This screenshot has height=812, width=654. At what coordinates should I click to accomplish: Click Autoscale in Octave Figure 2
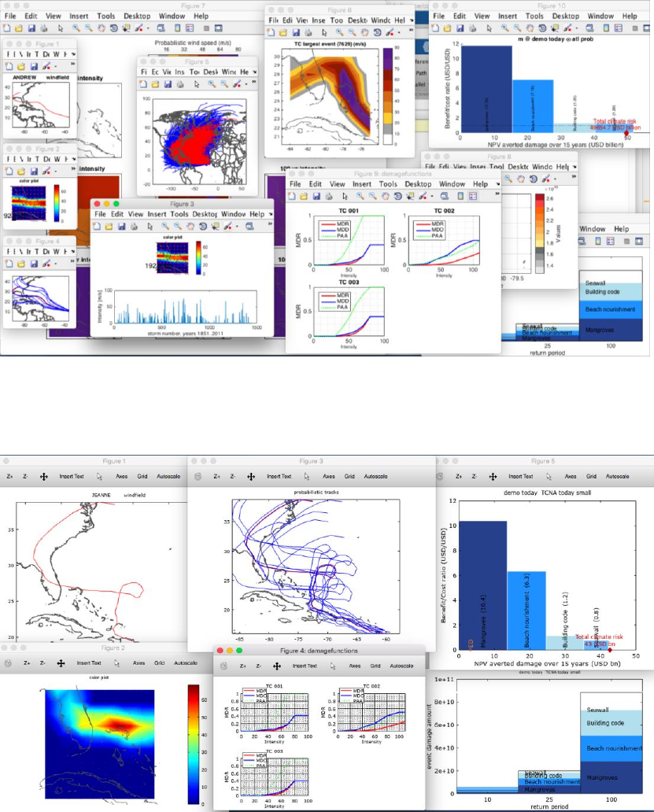(x=186, y=663)
